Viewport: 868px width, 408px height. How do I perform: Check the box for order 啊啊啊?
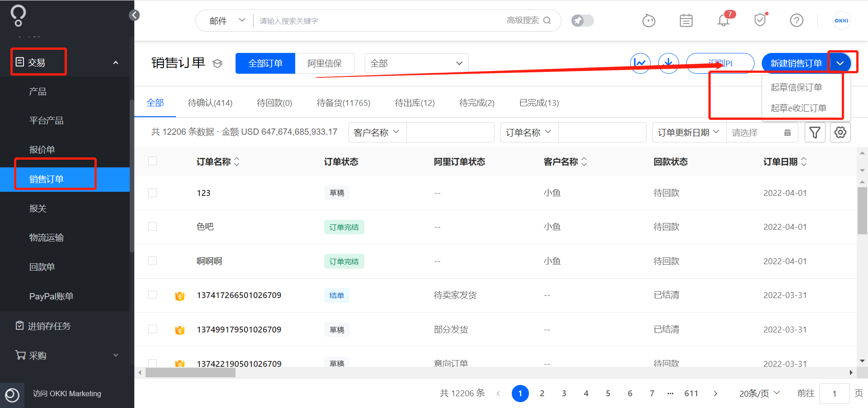(153, 261)
